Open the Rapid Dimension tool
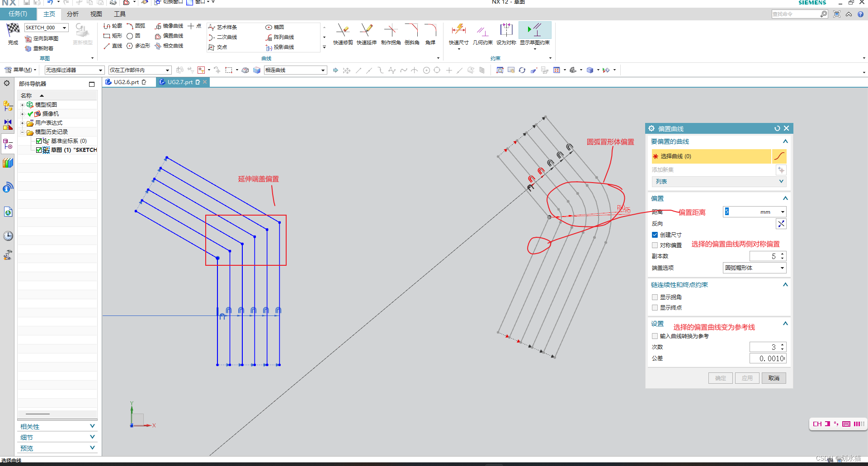 click(x=458, y=34)
